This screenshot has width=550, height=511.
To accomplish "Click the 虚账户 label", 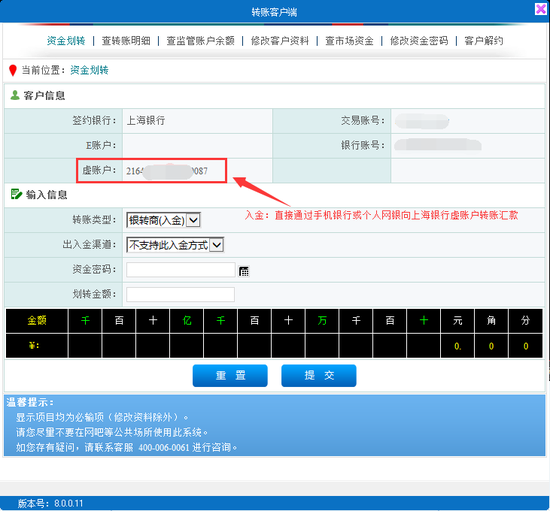I will tap(99, 170).
